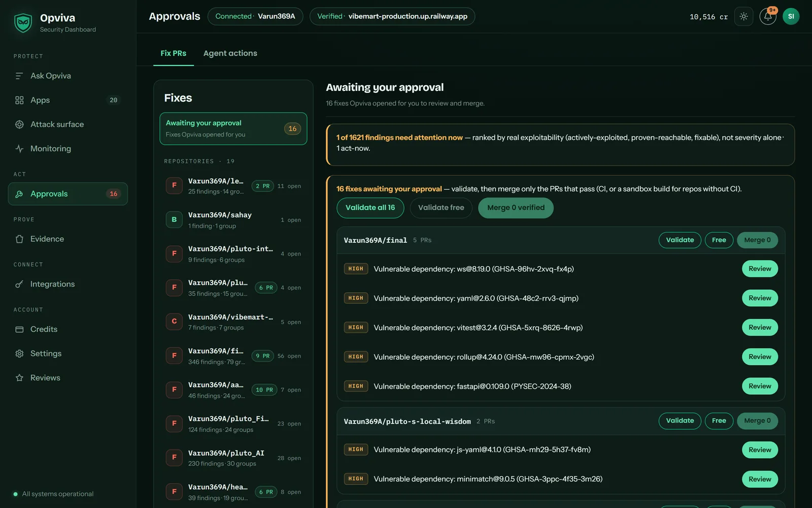The image size is (812, 508).
Task: Click the Varun369A/final repository heading
Action: pos(376,240)
